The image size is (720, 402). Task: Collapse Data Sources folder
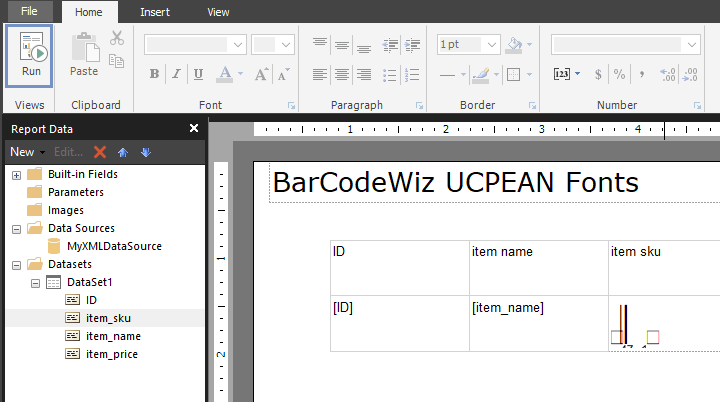(x=17, y=229)
